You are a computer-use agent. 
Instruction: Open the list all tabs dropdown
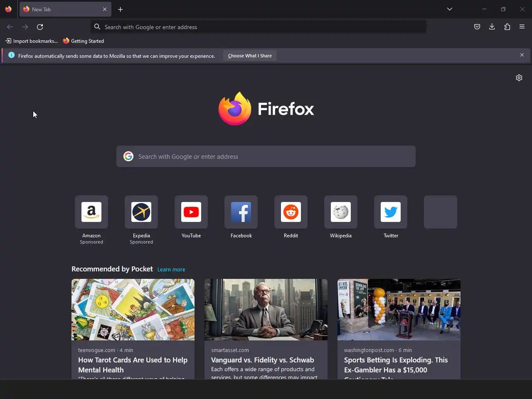(449, 9)
